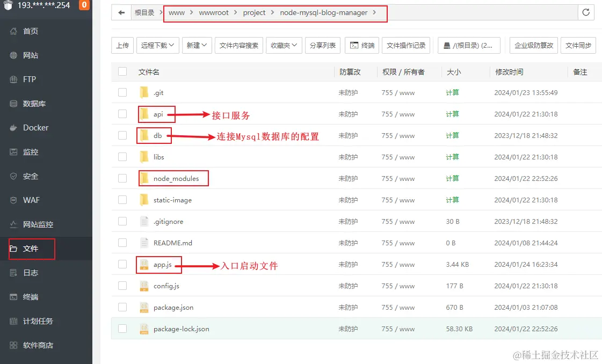The image size is (602, 364).
Task: Click 未防护 status for app.js row
Action: pos(348,265)
